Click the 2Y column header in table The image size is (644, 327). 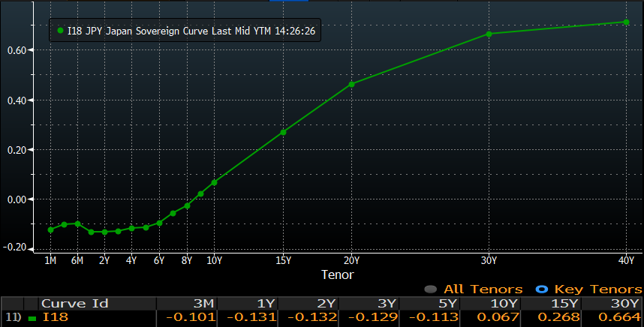coord(326,304)
